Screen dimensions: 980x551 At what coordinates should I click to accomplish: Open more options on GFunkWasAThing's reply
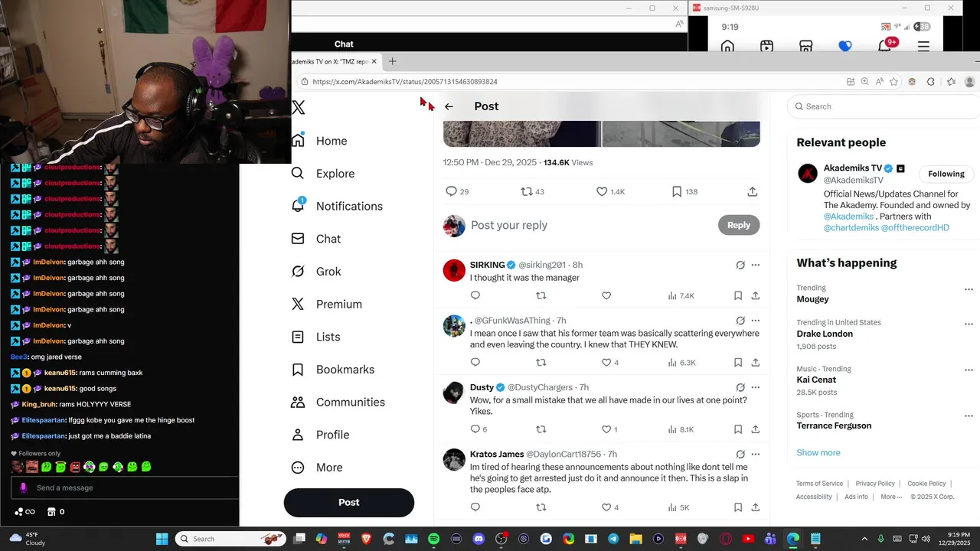[756, 321]
